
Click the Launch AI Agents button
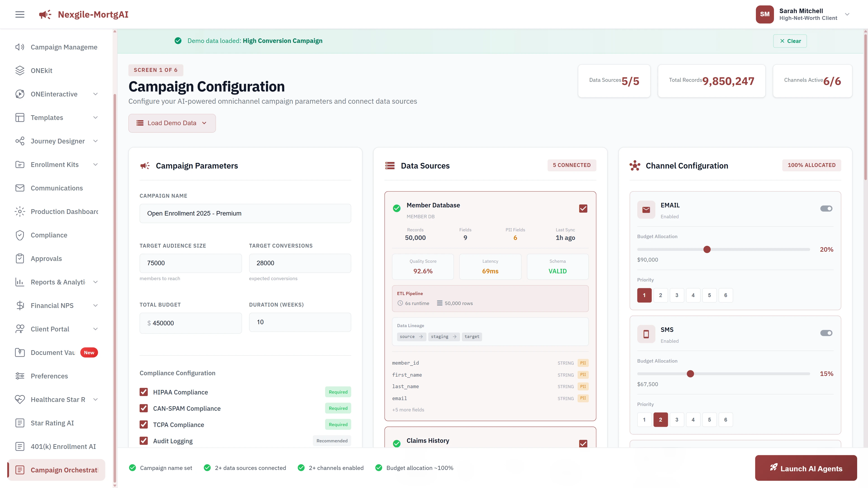(806, 468)
